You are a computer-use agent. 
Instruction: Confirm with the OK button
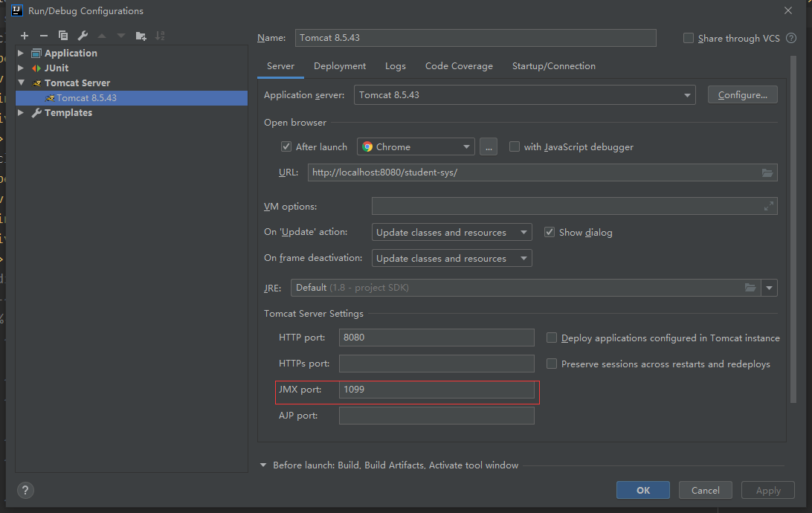point(642,490)
